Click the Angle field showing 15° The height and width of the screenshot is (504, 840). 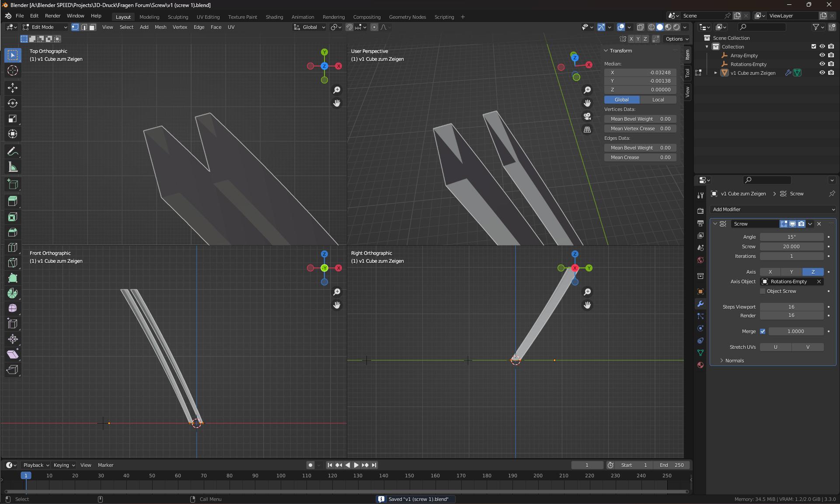791,237
